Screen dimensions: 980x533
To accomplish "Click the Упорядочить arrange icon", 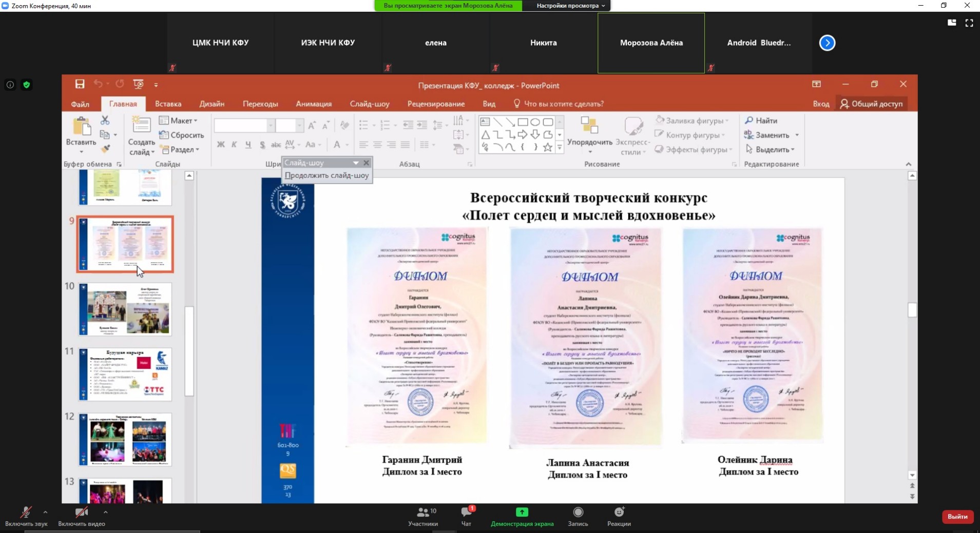I will (589, 126).
